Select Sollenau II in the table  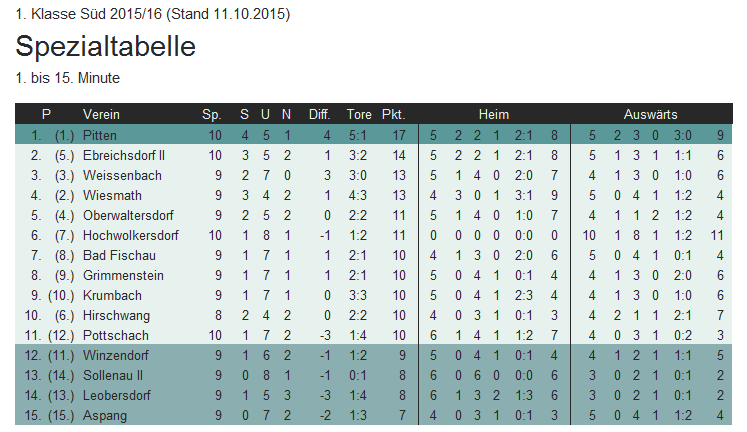pos(113,375)
